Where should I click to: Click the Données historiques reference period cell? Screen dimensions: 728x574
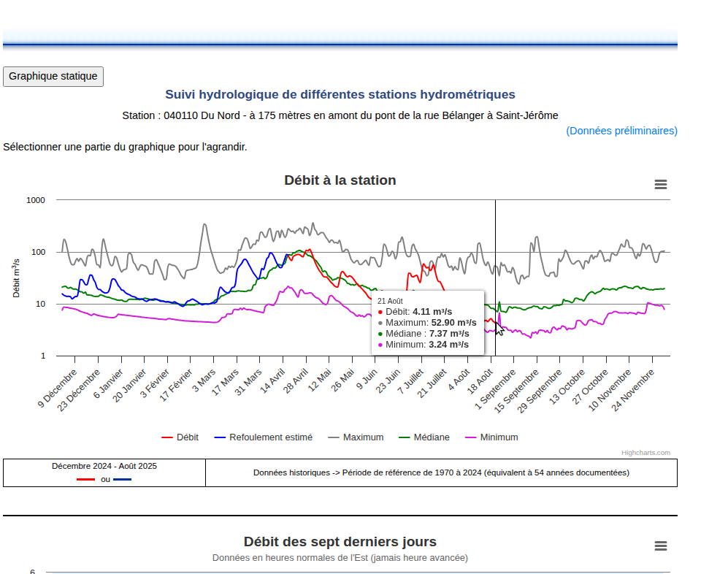[x=442, y=472]
